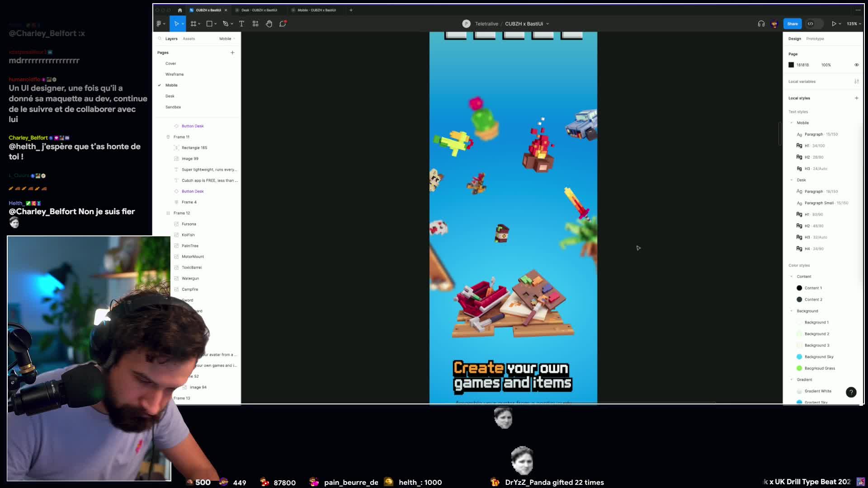Start audio conversation with headphones icon
This screenshot has height=488, width=868.
pyautogui.click(x=761, y=23)
